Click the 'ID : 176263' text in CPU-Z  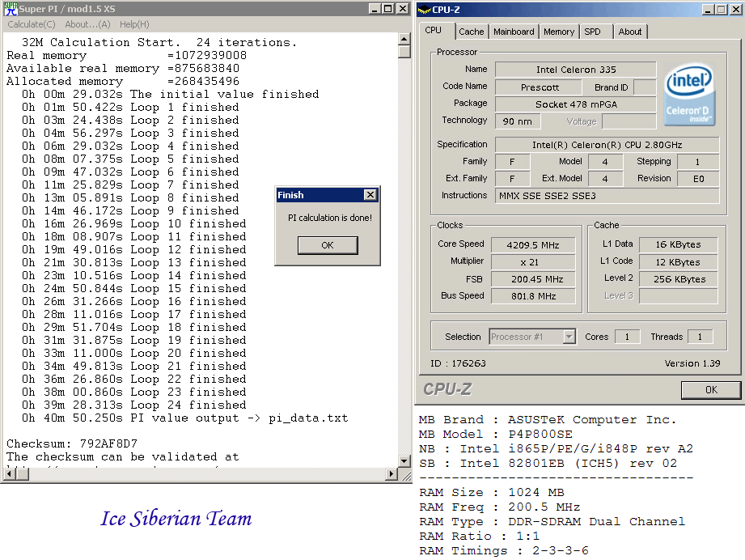[458, 363]
